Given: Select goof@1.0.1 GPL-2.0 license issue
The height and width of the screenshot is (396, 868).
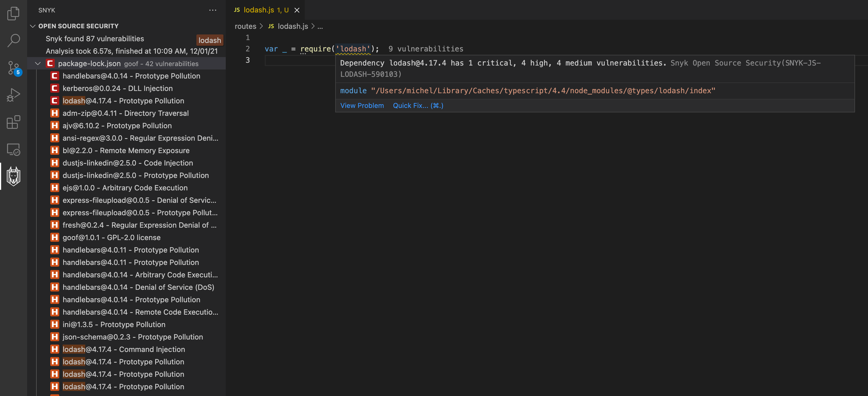Looking at the screenshot, I should coord(127,238).
